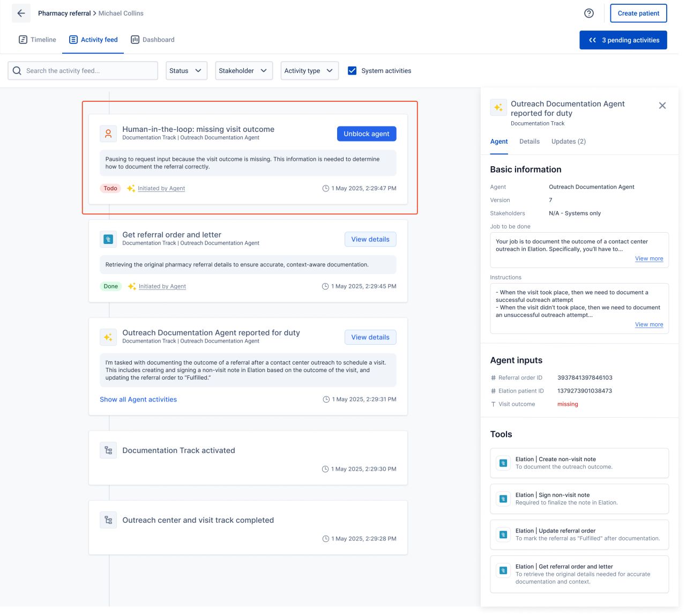Click Create patient button
The width and height of the screenshot is (686, 616).
tap(638, 13)
